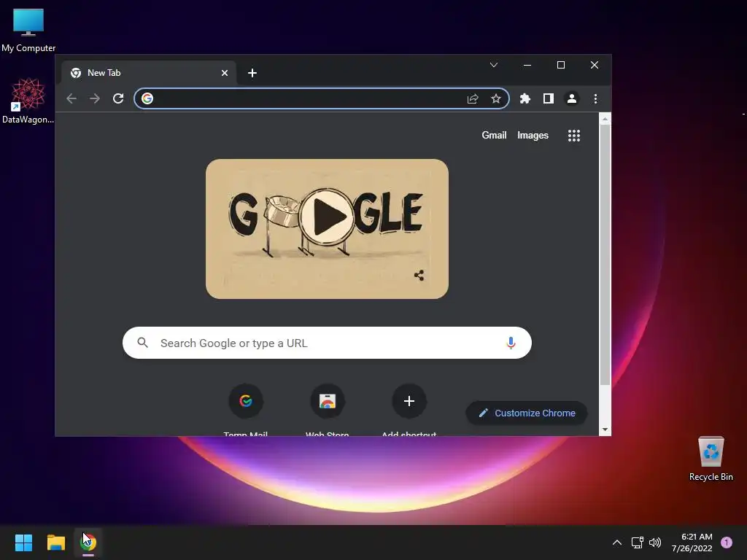Open a new tab with plus button

(x=252, y=73)
